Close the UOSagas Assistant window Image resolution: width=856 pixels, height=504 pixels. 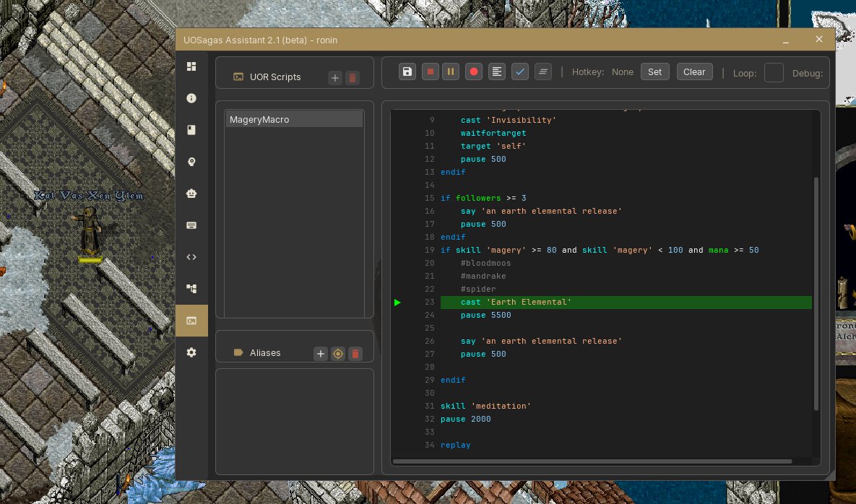tap(819, 39)
